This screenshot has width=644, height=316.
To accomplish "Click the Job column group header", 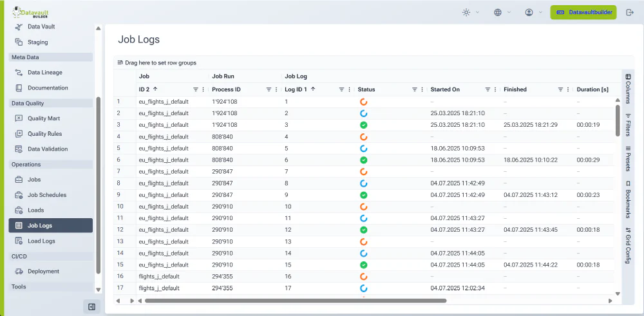I will coord(144,77).
